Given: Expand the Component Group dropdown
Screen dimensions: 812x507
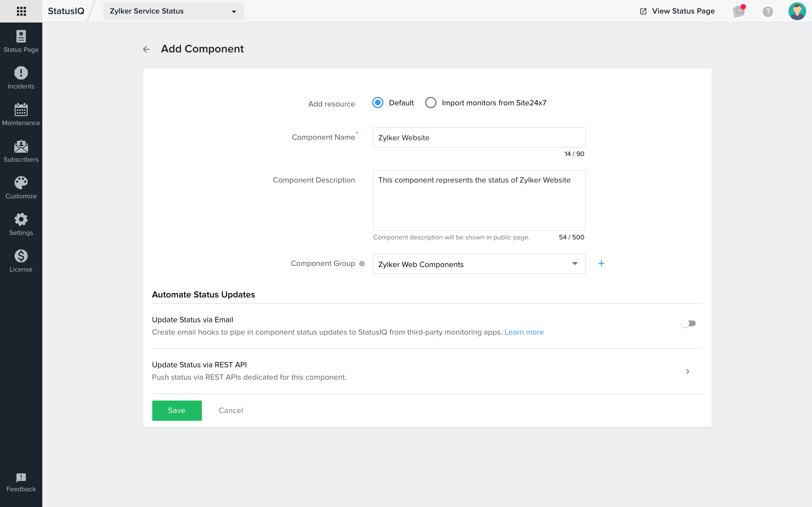Looking at the screenshot, I should (x=576, y=264).
